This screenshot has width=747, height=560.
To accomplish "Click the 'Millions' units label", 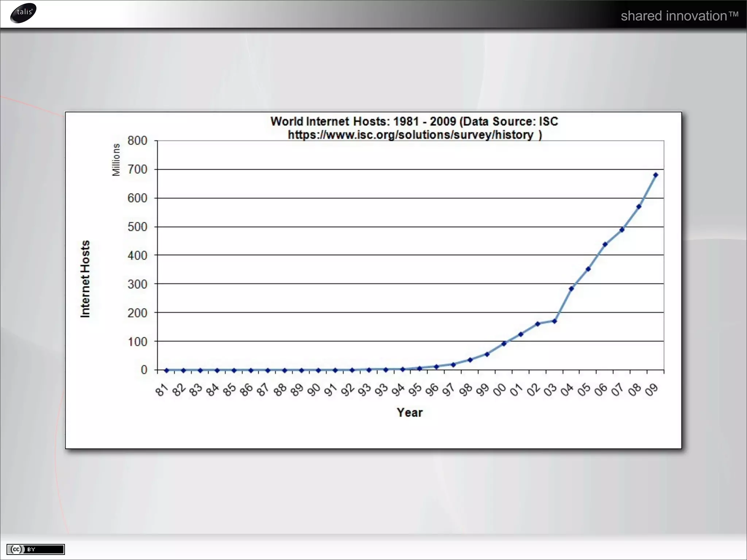I will (x=116, y=160).
